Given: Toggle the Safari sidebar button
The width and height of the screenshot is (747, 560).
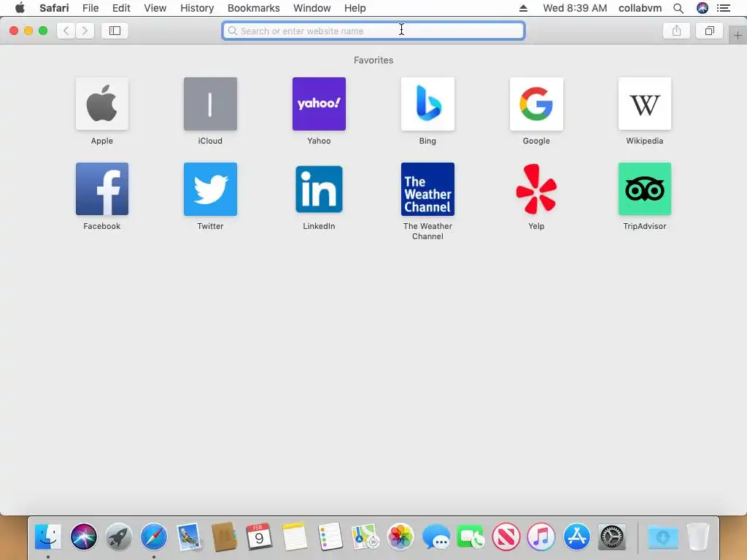Looking at the screenshot, I should pos(115,31).
